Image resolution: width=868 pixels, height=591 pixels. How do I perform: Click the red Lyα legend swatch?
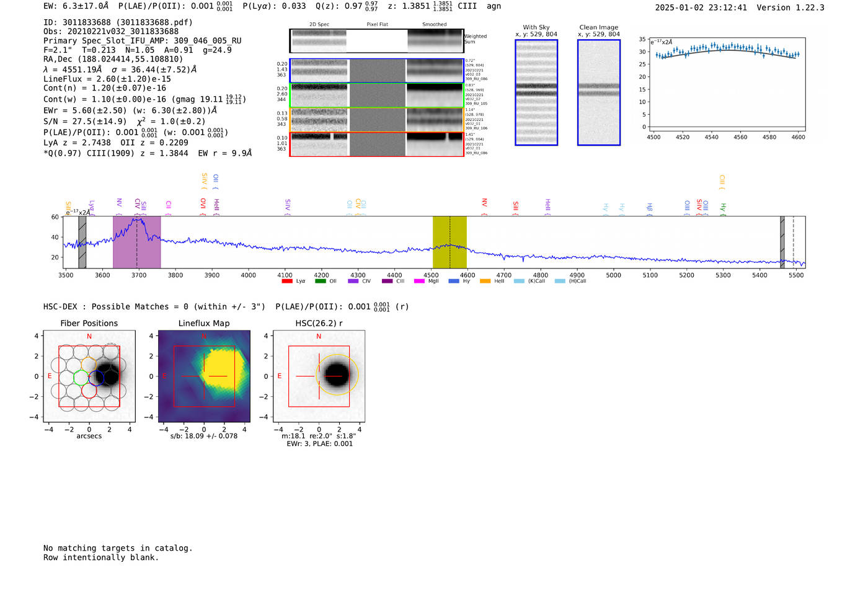[286, 281]
